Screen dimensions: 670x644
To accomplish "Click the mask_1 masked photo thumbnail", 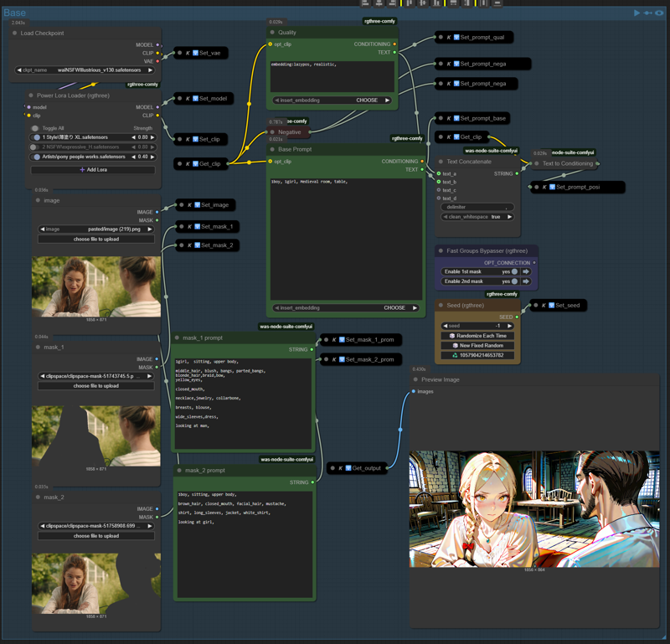I will click(x=96, y=435).
